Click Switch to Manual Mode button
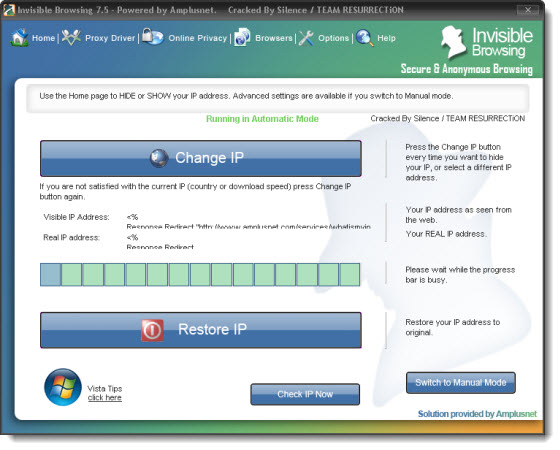Screen dimensions: 560x450 pyautogui.click(x=461, y=382)
